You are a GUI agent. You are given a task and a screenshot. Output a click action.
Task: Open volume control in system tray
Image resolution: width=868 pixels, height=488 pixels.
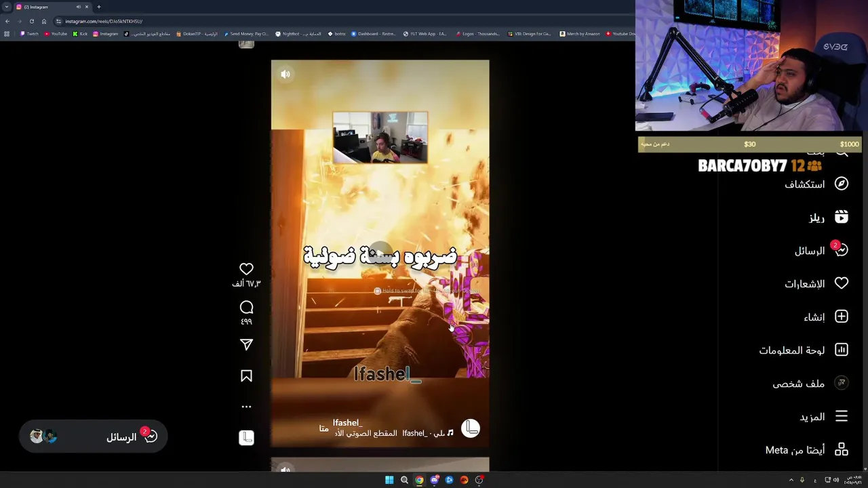tap(835, 480)
